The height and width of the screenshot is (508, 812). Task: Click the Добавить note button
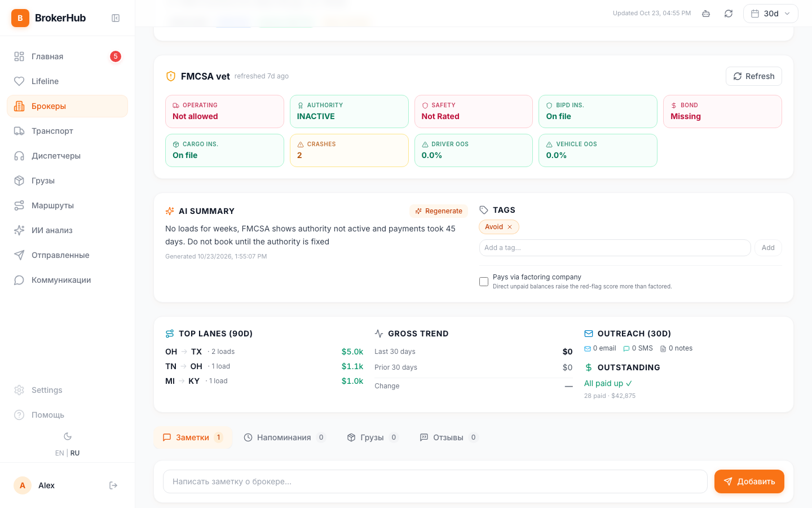pos(749,481)
